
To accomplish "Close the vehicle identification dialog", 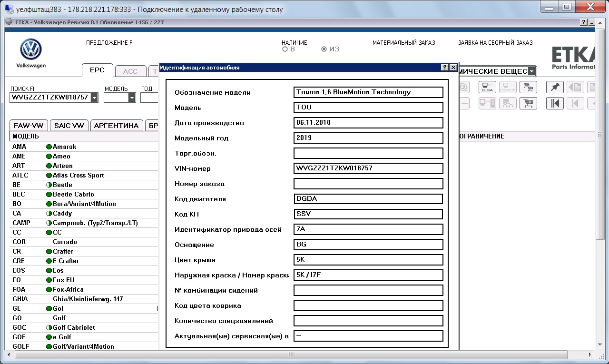I will click(x=453, y=68).
